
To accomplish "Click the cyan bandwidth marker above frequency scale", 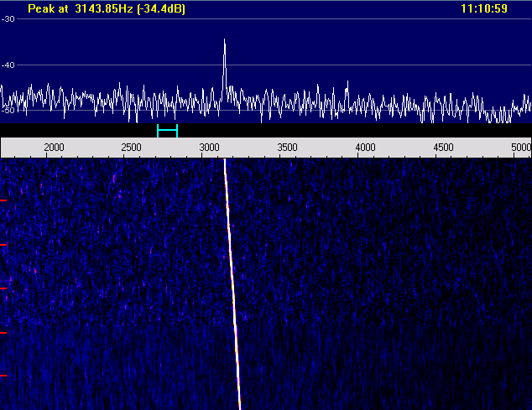I will coord(167,131).
